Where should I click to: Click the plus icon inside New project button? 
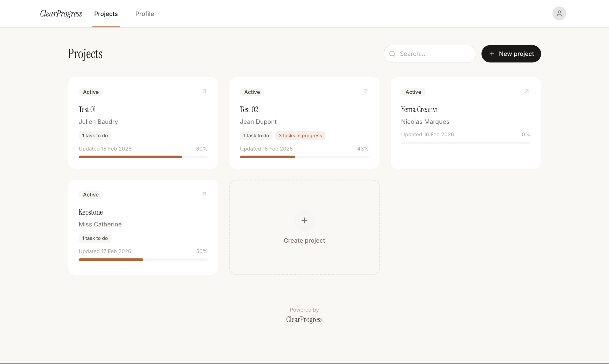(492, 54)
